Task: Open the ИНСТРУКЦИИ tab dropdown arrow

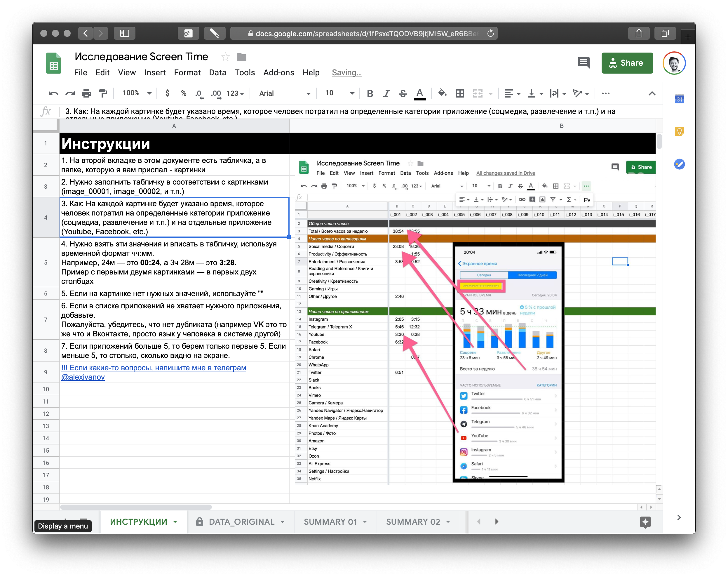Action: 175,522
